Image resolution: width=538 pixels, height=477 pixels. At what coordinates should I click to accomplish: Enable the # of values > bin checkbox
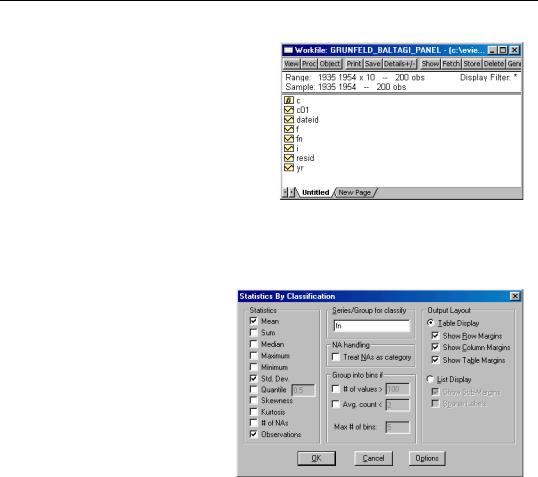[x=336, y=389]
